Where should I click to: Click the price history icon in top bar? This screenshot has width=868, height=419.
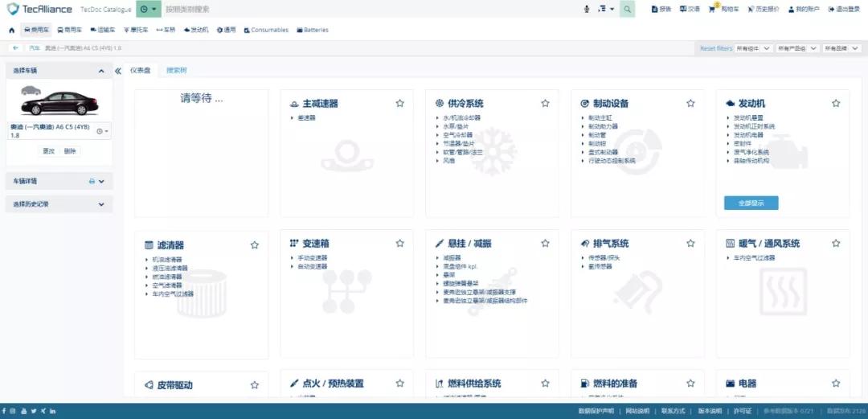(x=751, y=9)
